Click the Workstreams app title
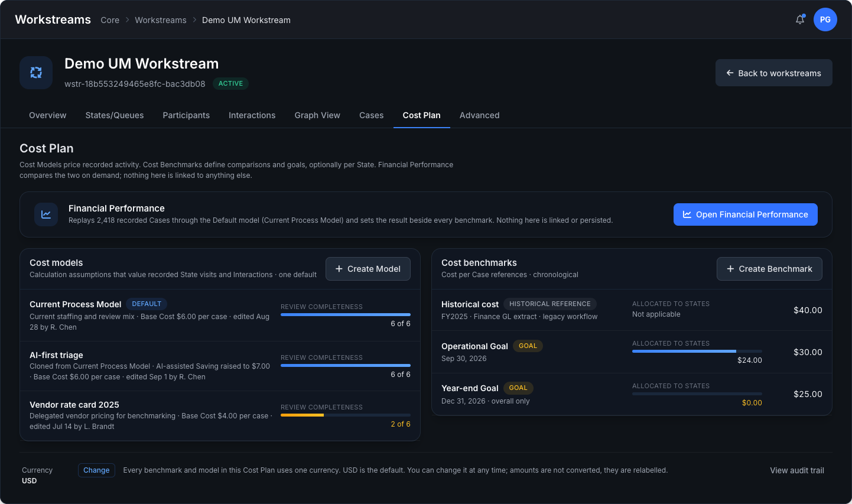Viewport: 852px width, 504px height. (53, 19)
